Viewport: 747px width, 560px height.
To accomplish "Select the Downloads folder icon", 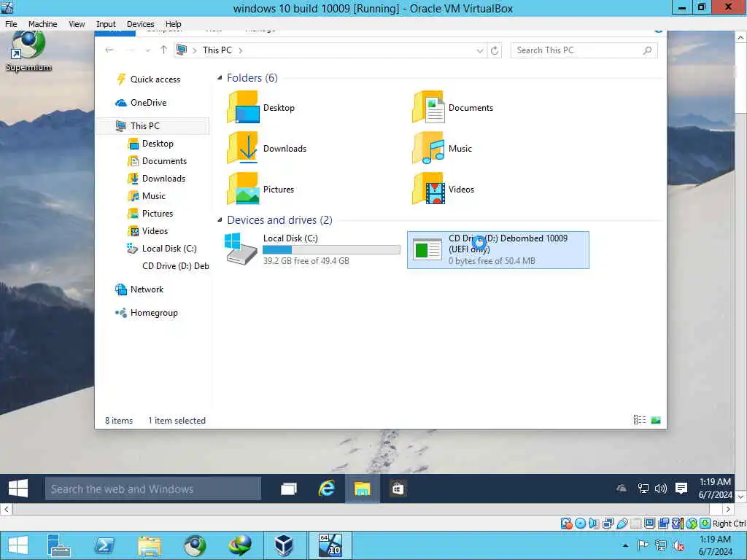I will [x=244, y=148].
